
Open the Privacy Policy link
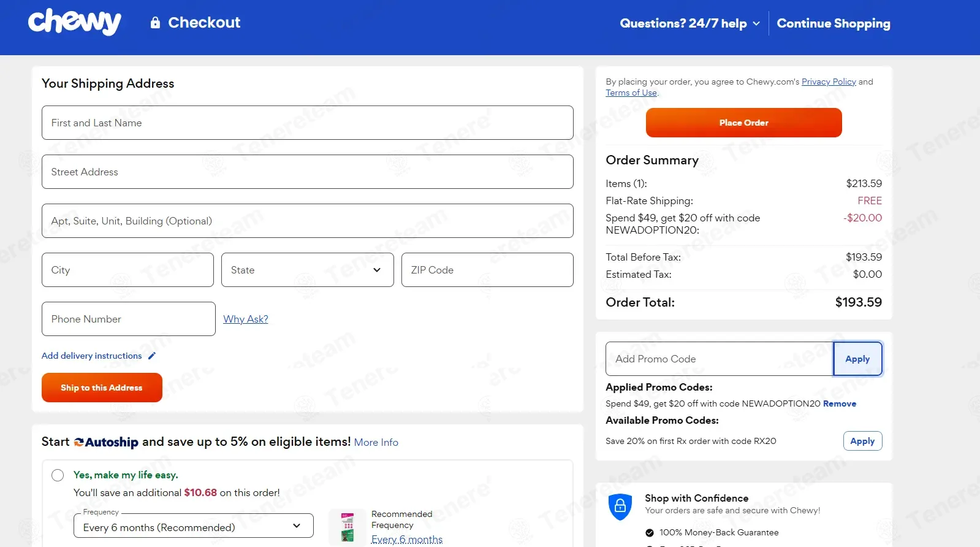[x=829, y=82]
